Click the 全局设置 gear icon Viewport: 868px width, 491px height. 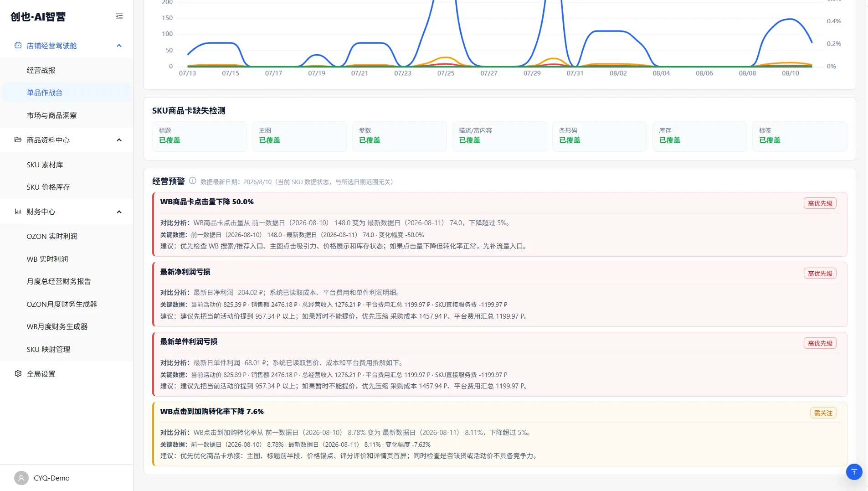18,373
